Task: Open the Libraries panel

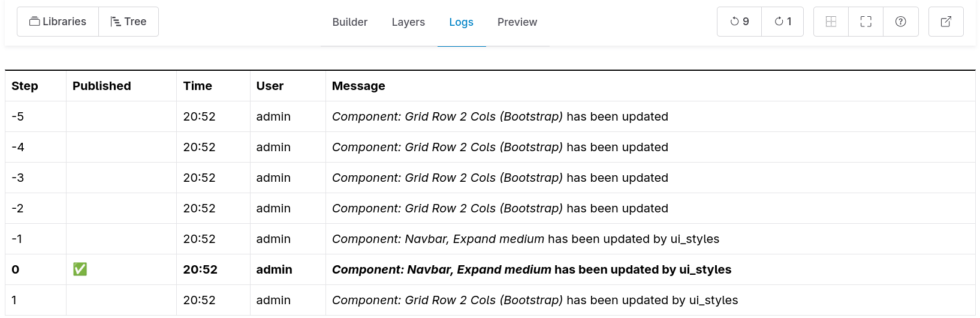Action: (x=58, y=22)
